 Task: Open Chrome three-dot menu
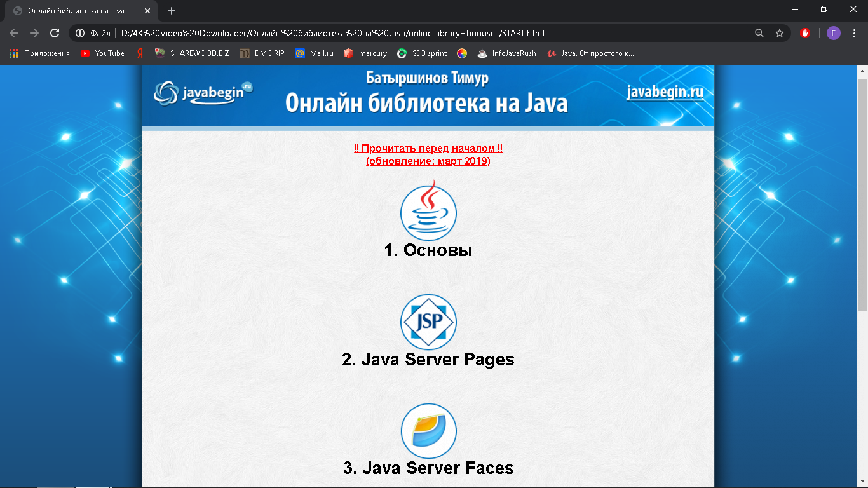(x=854, y=33)
